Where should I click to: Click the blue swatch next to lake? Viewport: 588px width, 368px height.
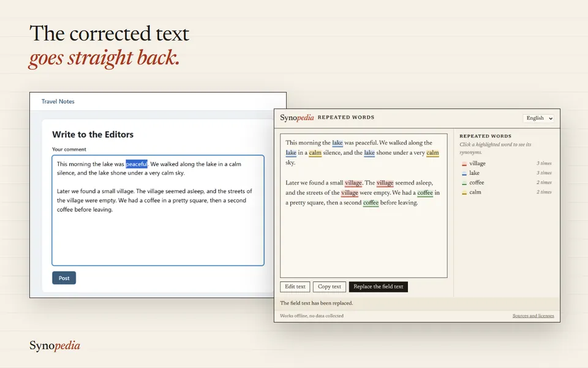click(464, 173)
